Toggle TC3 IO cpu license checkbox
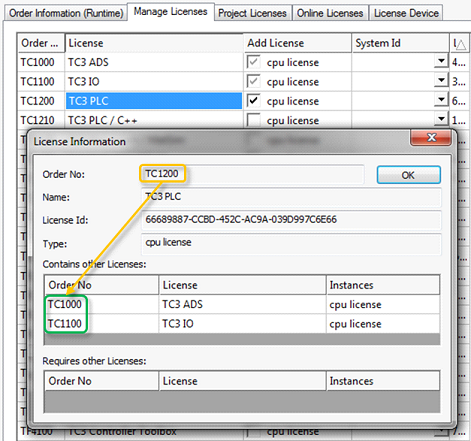The width and height of the screenshot is (471, 441). coord(253,81)
